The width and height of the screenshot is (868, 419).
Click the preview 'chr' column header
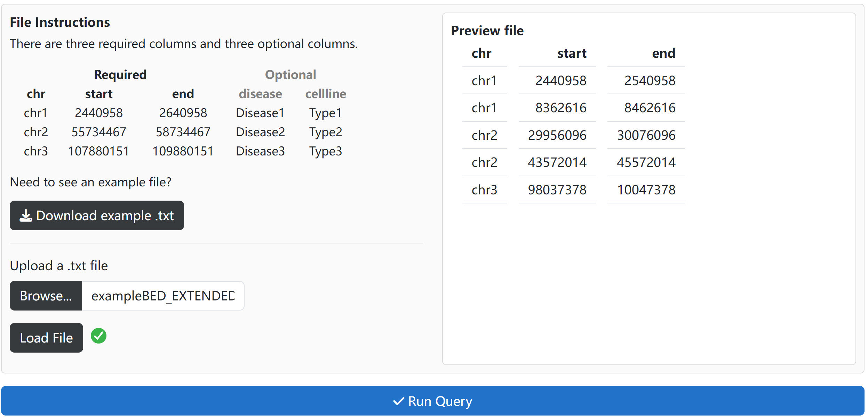pyautogui.click(x=481, y=54)
